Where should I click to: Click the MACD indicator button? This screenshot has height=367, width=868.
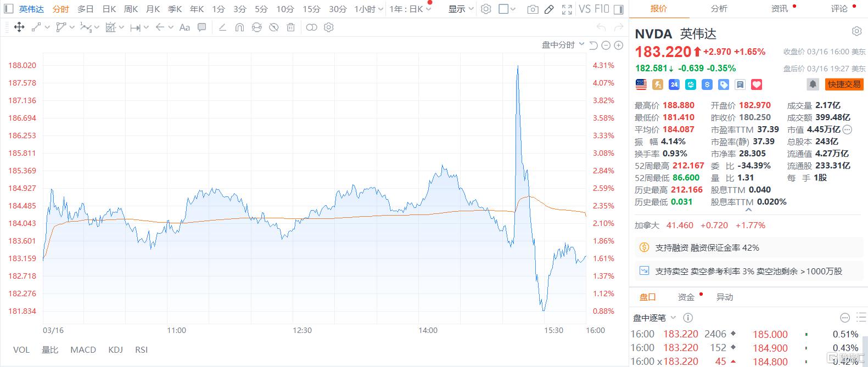(x=83, y=349)
